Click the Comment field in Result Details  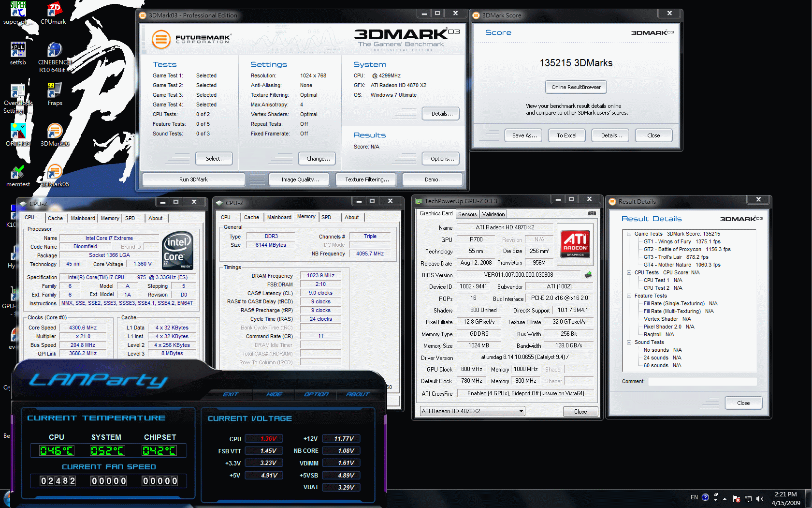[x=702, y=381]
